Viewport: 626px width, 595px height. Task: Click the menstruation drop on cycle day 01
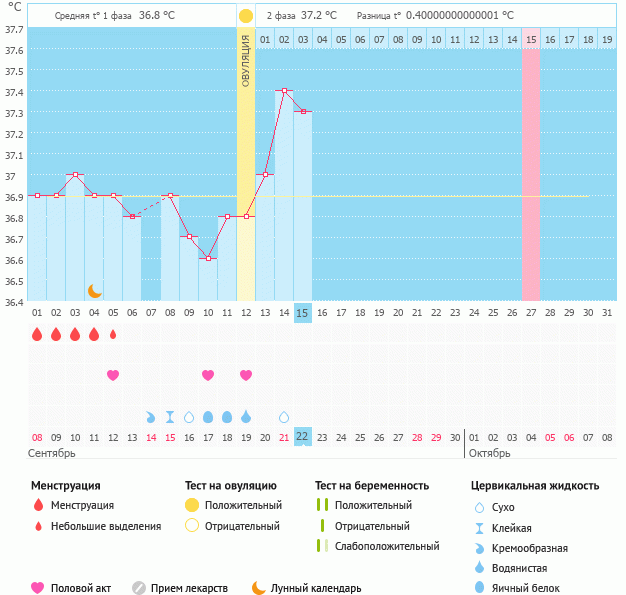click(x=37, y=335)
